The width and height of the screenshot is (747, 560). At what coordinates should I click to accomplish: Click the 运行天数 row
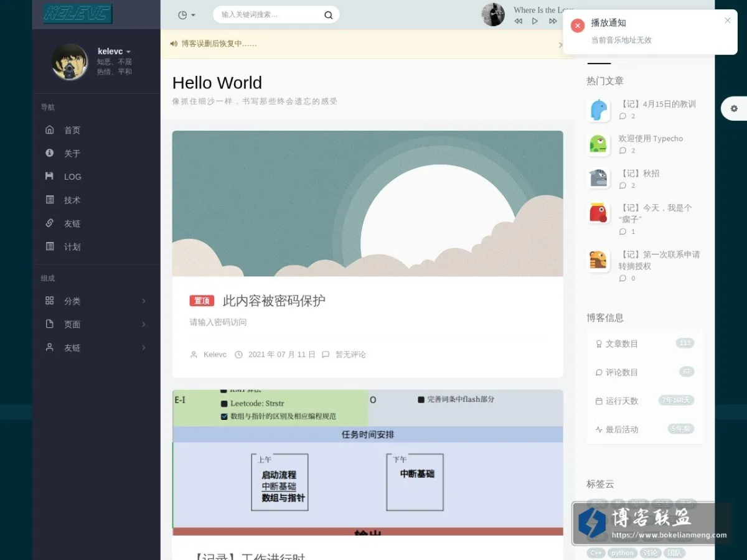pos(644,401)
